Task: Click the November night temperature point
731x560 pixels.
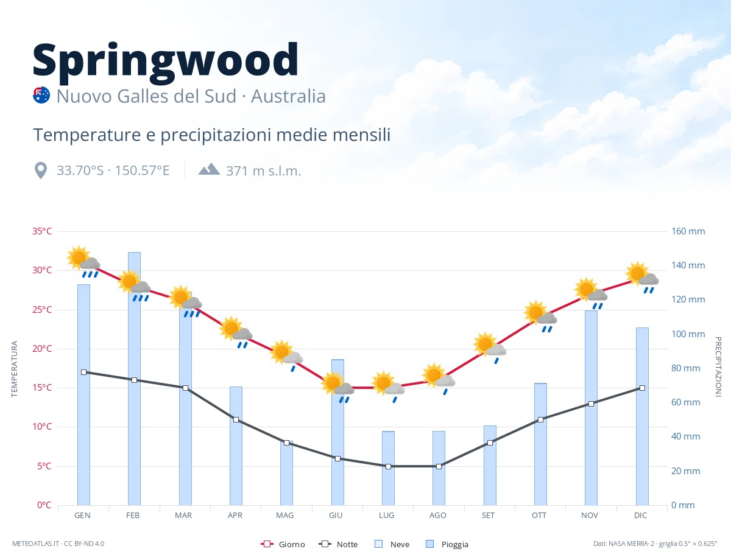Action: pyautogui.click(x=591, y=404)
